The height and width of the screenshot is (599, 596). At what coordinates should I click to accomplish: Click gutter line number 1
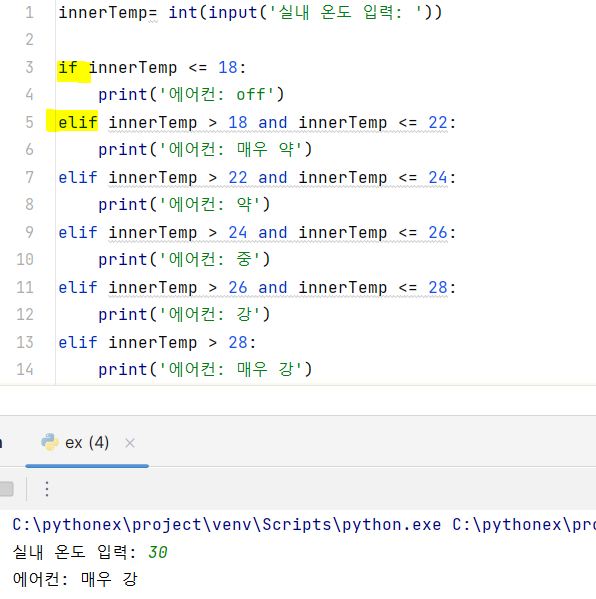tap(29, 12)
